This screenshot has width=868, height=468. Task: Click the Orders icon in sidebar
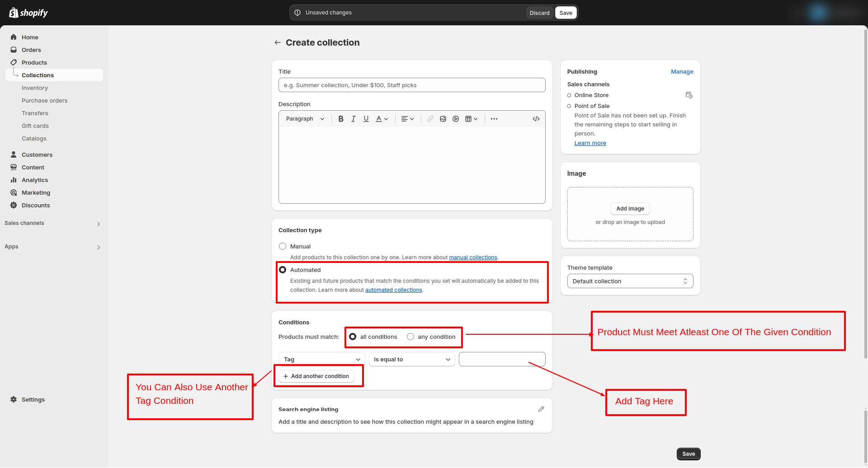pos(14,50)
